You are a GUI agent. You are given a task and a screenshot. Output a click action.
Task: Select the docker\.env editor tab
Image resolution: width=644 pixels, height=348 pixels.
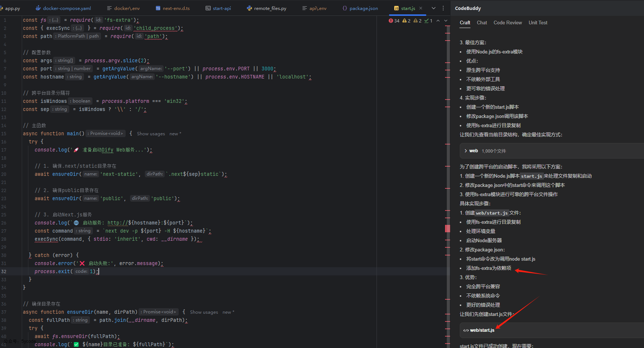click(123, 8)
